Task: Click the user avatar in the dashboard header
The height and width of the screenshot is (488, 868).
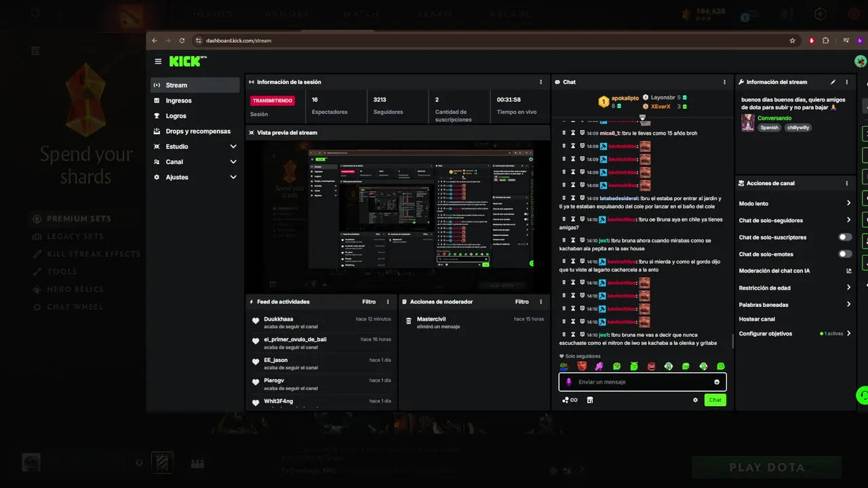Action: [x=861, y=62]
